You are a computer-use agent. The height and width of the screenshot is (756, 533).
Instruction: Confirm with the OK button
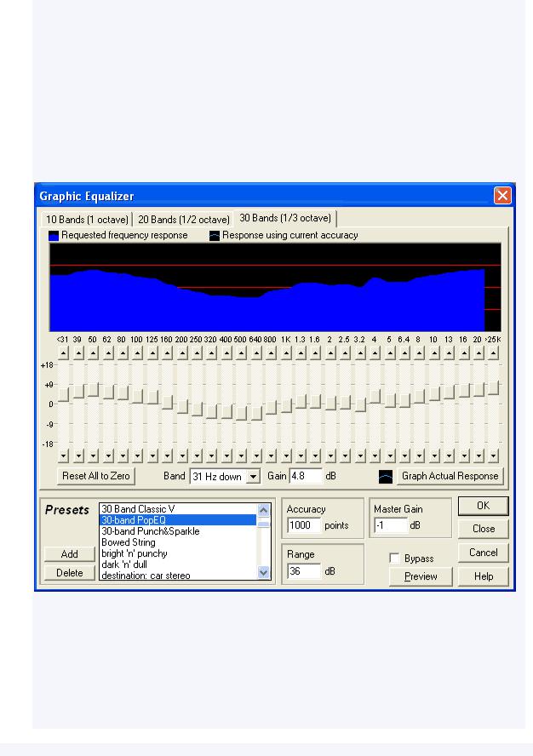point(484,506)
